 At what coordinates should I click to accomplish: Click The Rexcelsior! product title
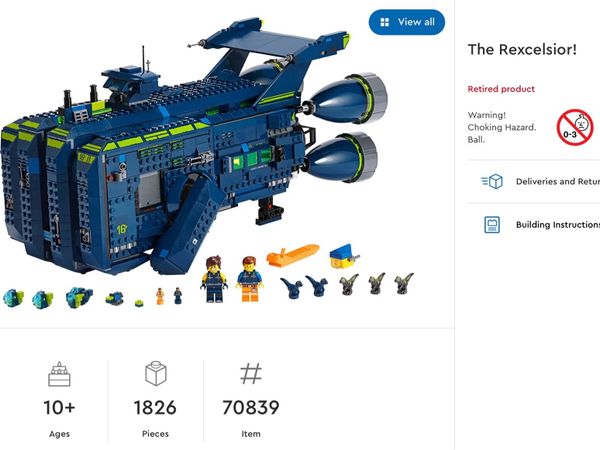click(x=522, y=50)
